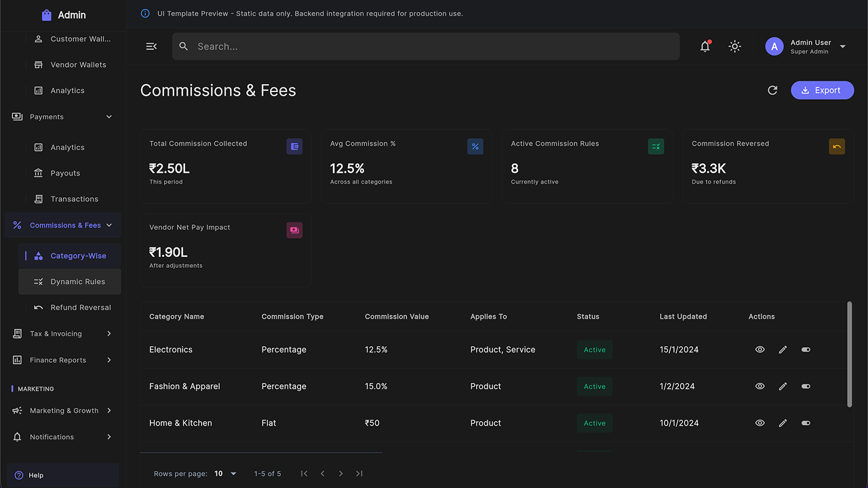Open Transactions in the sidebar

tap(70, 199)
